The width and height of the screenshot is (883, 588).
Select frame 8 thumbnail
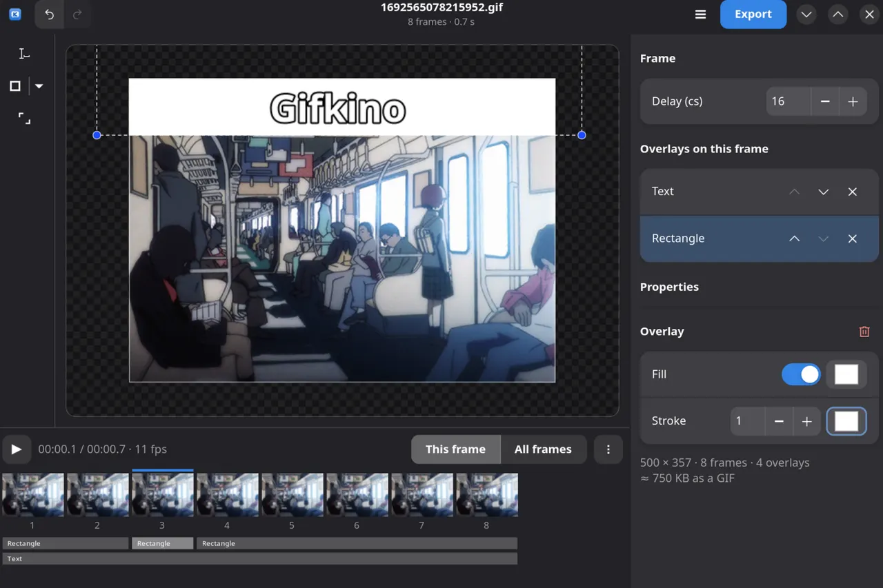pyautogui.click(x=486, y=494)
